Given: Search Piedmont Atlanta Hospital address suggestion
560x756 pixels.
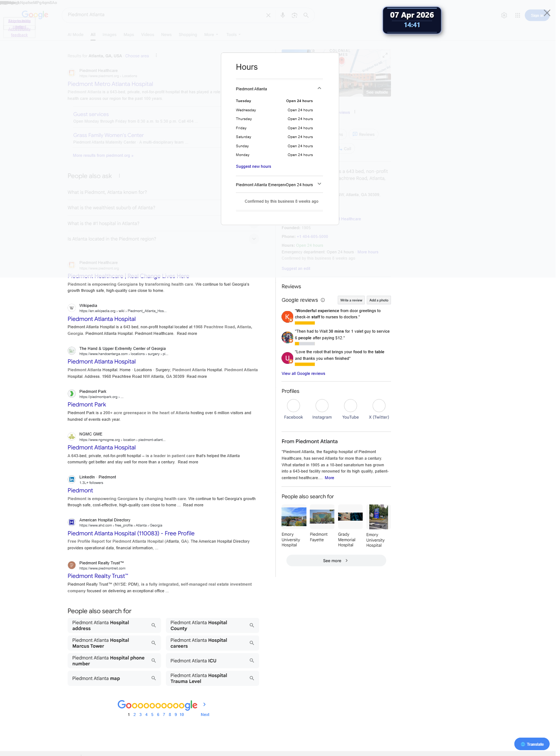Looking at the screenshot, I should [x=114, y=625].
